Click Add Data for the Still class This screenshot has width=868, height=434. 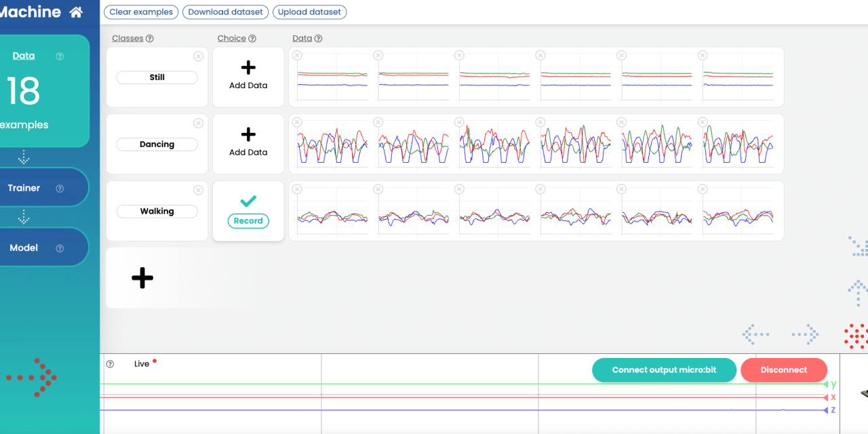pos(248,76)
